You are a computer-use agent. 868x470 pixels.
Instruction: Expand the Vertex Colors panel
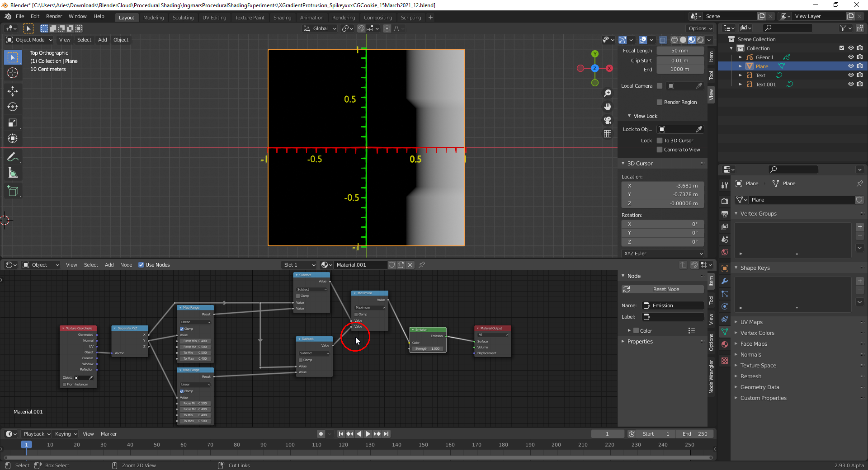tap(757, 333)
